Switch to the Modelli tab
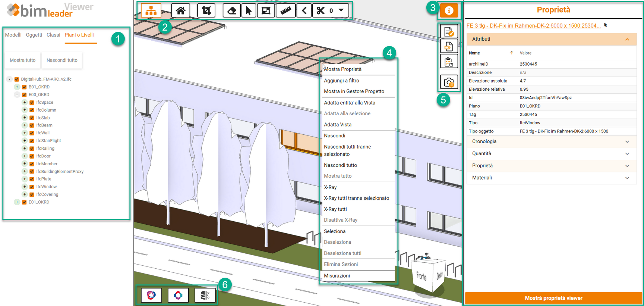The height and width of the screenshot is (306, 644). pyautogui.click(x=13, y=35)
